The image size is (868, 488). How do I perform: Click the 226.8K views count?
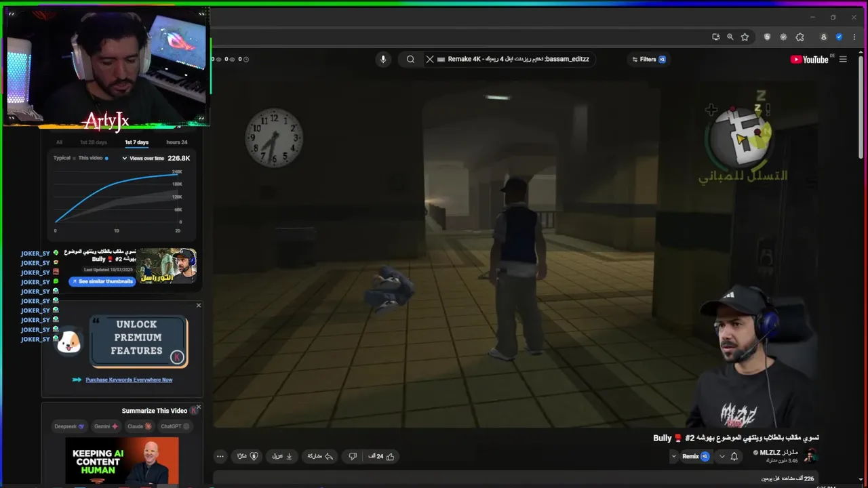[179, 158]
